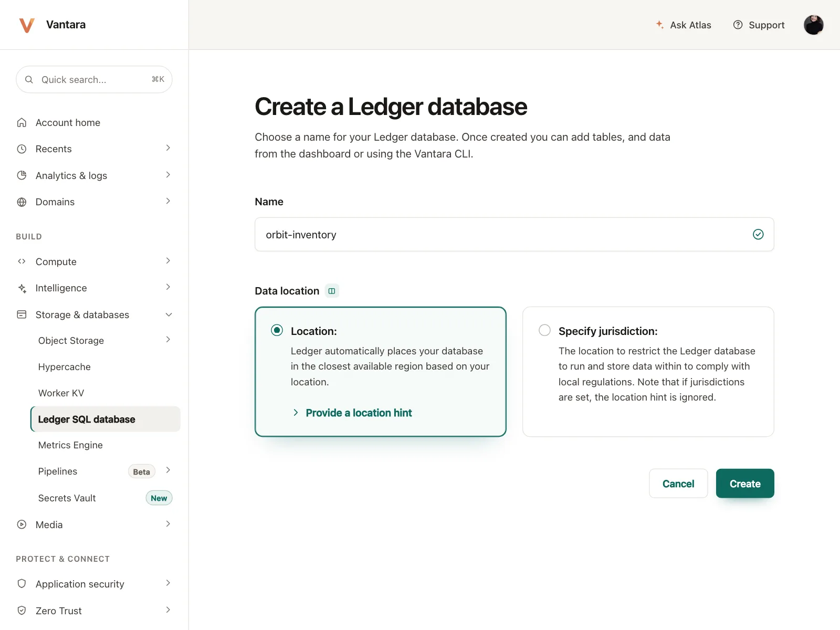This screenshot has height=630, width=840.
Task: Select the automatic Location radio button
Action: click(x=277, y=330)
